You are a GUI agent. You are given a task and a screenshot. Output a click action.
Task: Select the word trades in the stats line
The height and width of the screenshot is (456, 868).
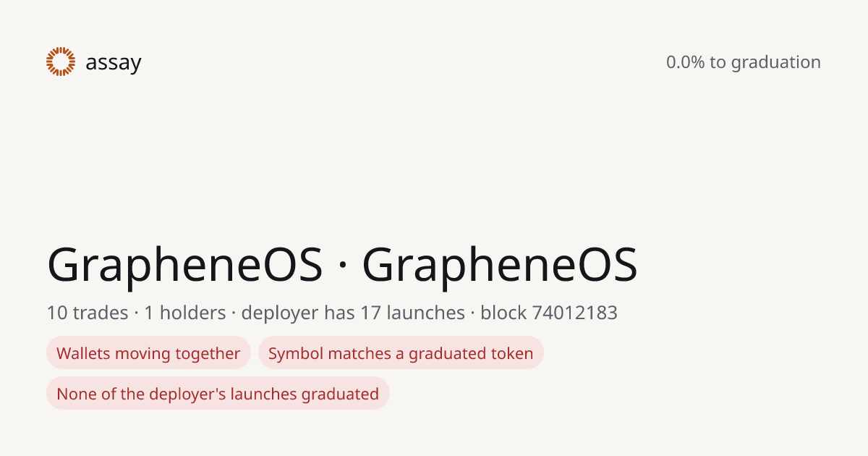[x=100, y=313]
